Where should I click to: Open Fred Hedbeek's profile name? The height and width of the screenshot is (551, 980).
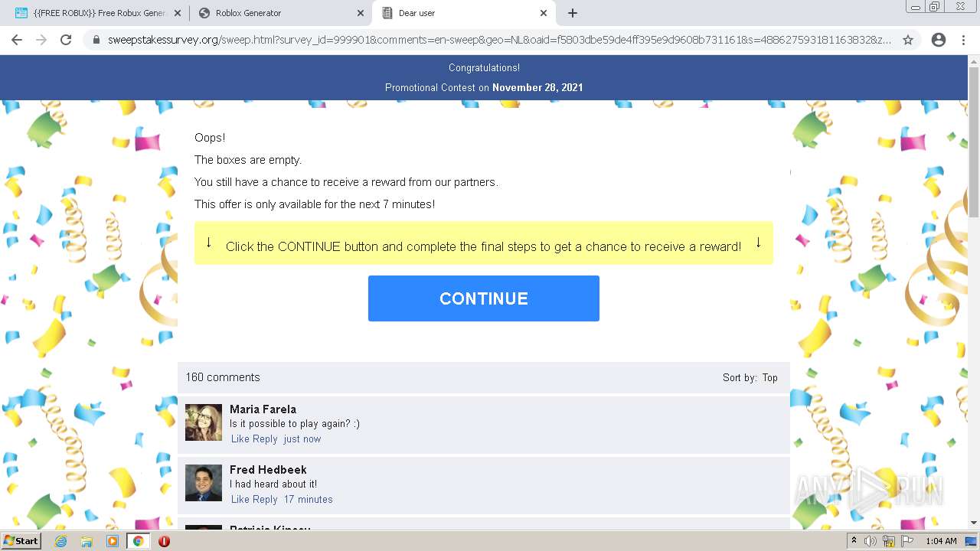pos(268,470)
